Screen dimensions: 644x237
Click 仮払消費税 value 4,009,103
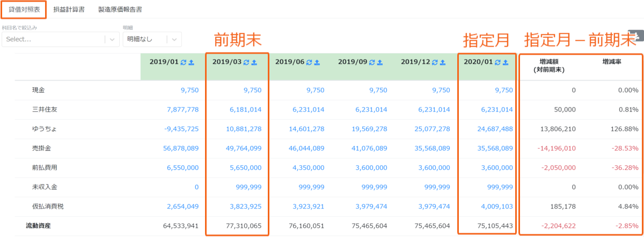497,206
